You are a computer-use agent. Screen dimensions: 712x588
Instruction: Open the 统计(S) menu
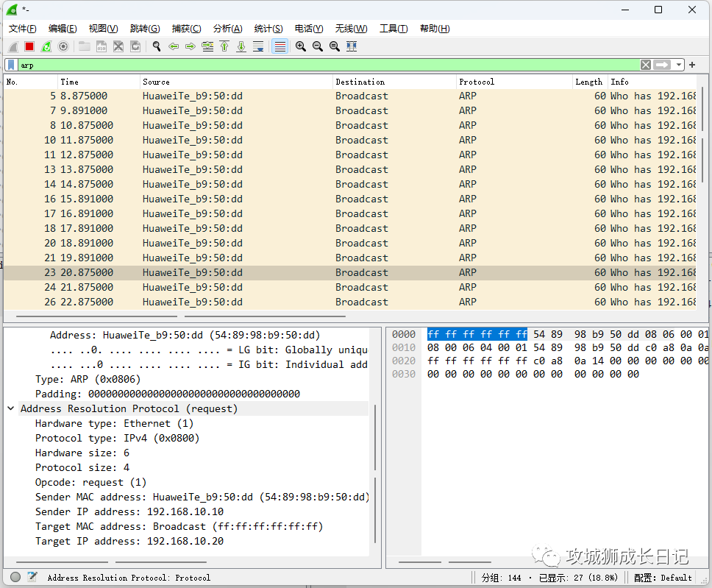click(268, 29)
